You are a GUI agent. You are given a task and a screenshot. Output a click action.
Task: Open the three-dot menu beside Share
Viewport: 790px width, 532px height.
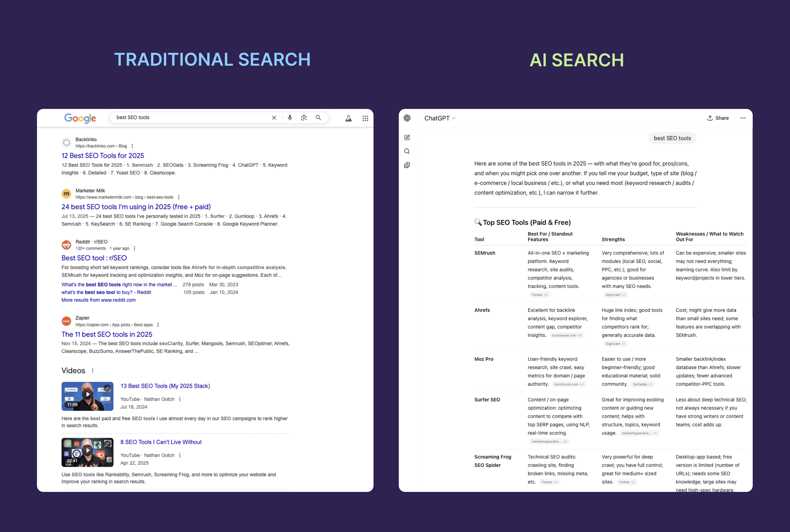743,118
